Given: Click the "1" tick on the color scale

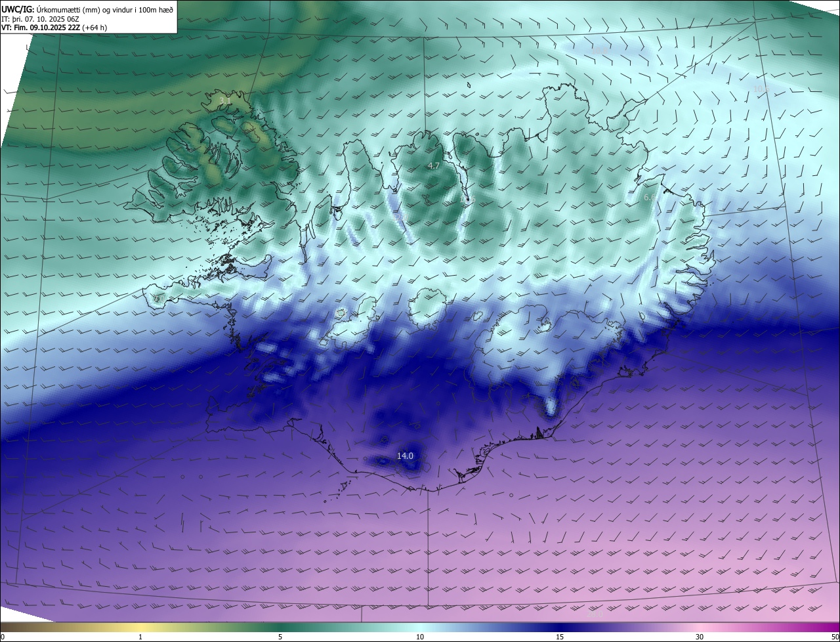Looking at the screenshot, I should pyautogui.click(x=140, y=637).
